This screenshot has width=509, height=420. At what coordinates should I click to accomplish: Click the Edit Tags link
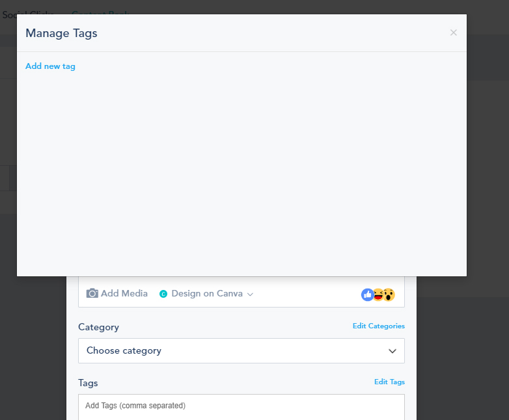pyautogui.click(x=389, y=382)
